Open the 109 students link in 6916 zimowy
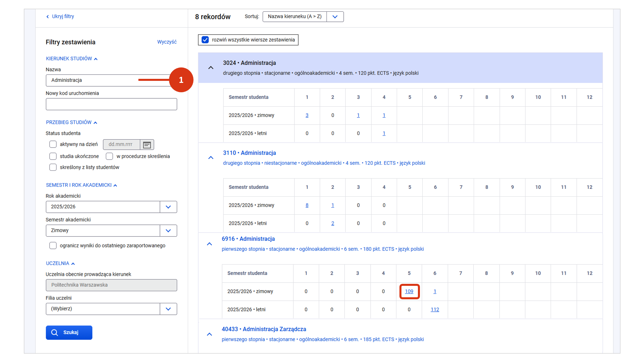644x361 pixels. click(409, 292)
